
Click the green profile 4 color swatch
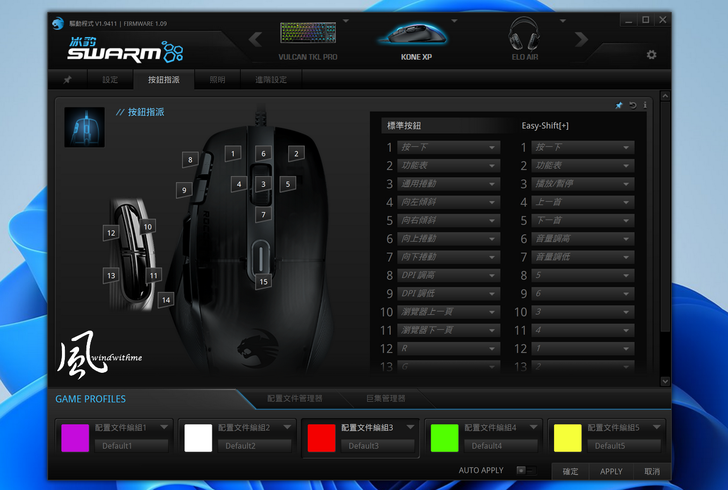(x=445, y=438)
